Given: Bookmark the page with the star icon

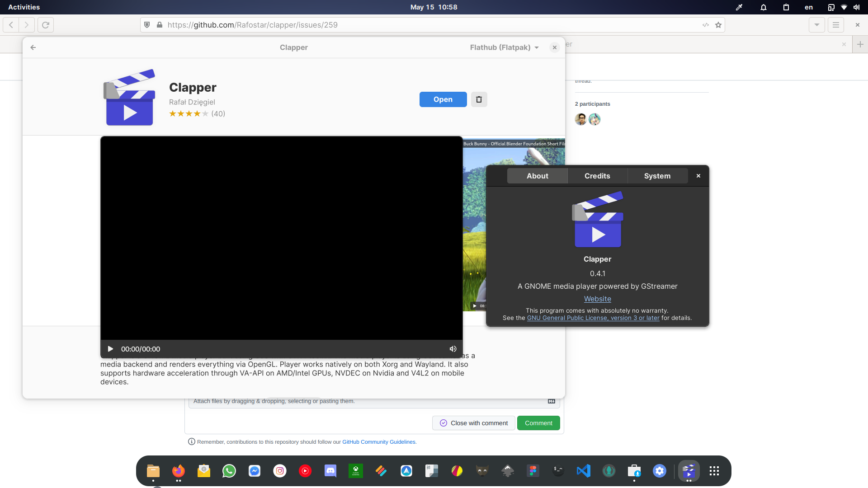Looking at the screenshot, I should pyautogui.click(x=718, y=25).
